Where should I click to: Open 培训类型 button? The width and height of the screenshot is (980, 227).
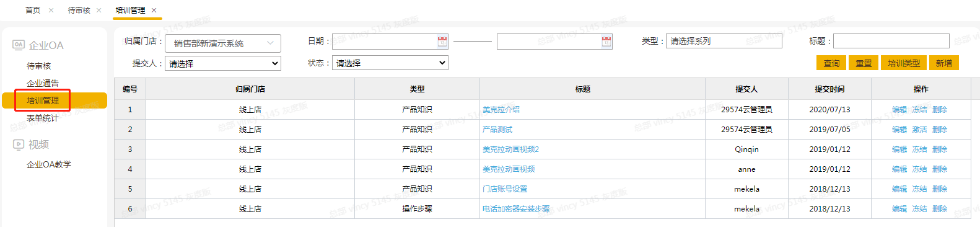[x=904, y=63]
